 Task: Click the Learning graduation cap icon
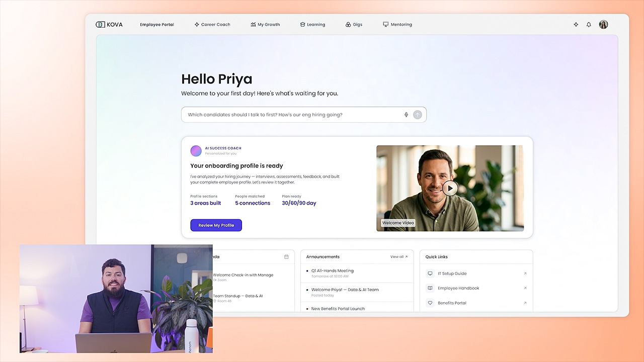(302, 24)
